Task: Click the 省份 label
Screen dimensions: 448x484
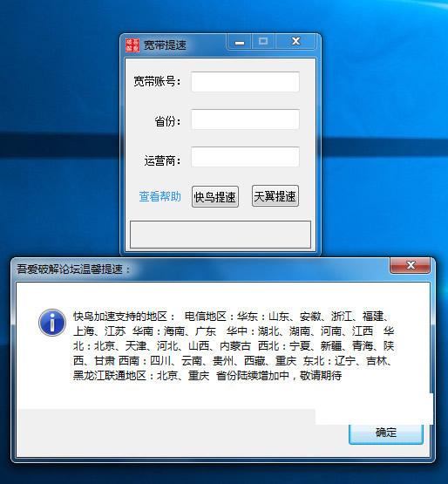Action: point(167,121)
